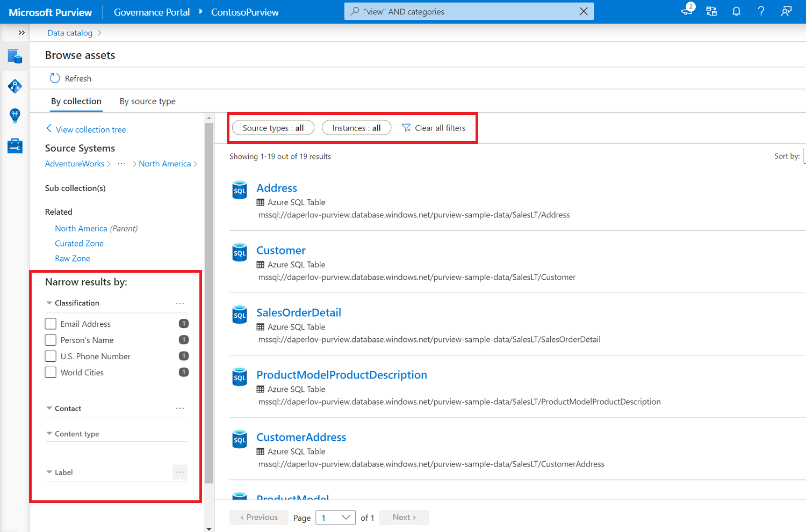Click the Clear all filters button
The image size is (806, 532).
coord(434,128)
